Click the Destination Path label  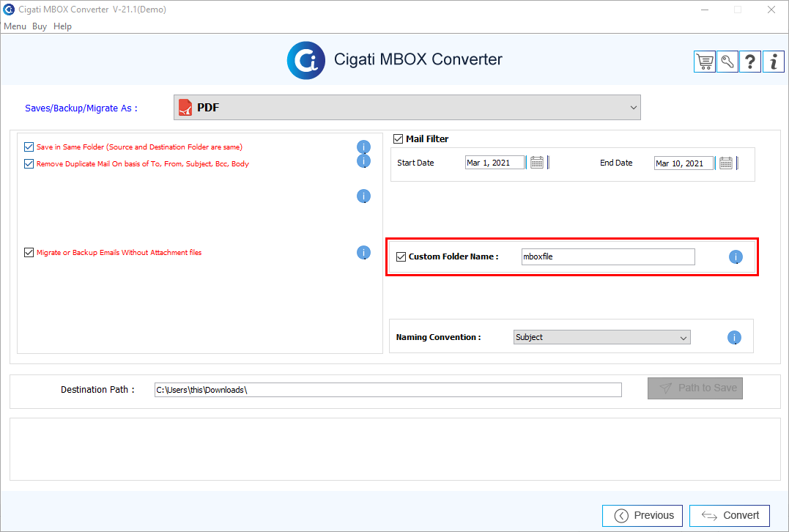97,390
